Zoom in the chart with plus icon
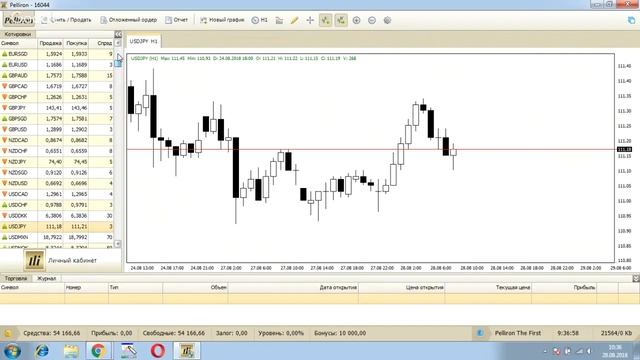The height and width of the screenshot is (360, 640). [x=356, y=20]
